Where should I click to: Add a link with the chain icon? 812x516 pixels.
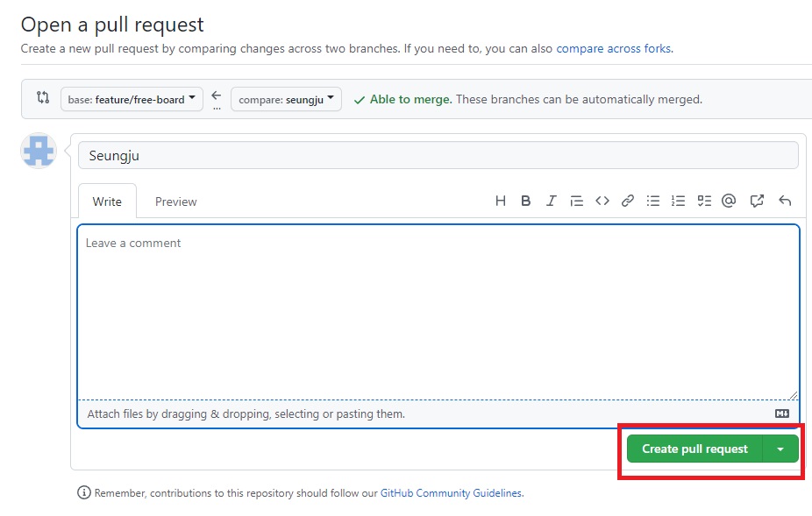pyautogui.click(x=628, y=201)
